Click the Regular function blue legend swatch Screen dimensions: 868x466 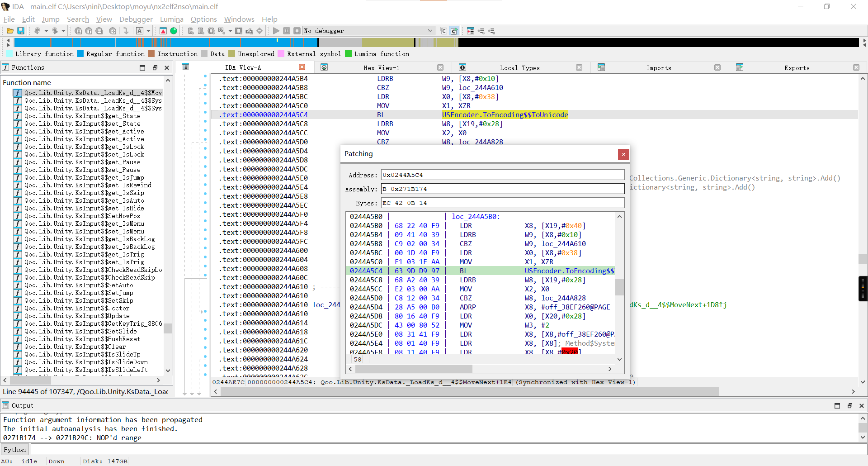click(80, 54)
